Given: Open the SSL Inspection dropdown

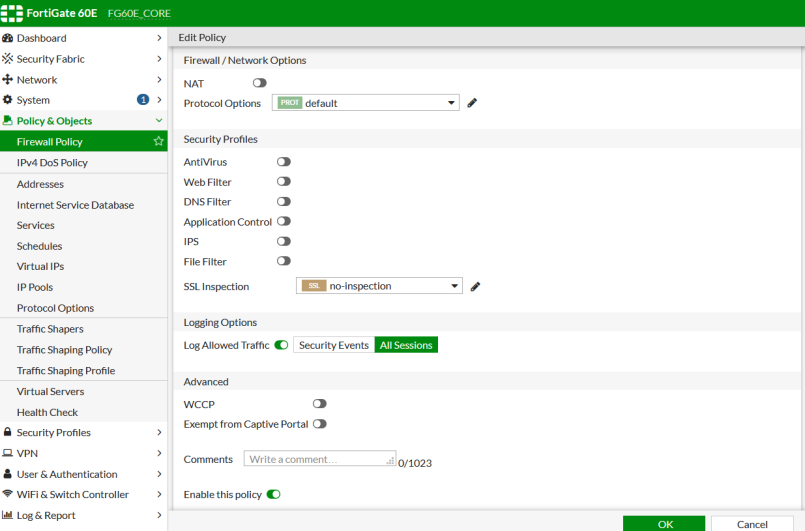Looking at the screenshot, I should tap(379, 286).
